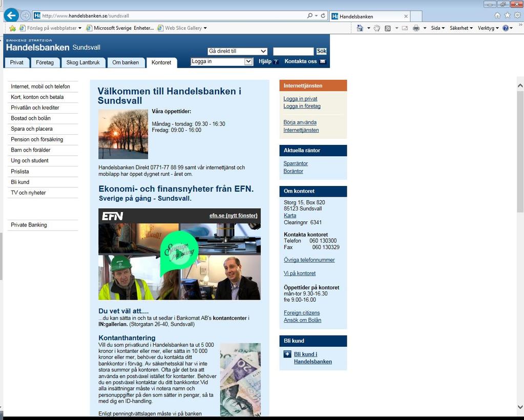Viewport: 524px width, 420px height.
Task: Click the scrollbar down arrow
Action: click(x=520, y=407)
